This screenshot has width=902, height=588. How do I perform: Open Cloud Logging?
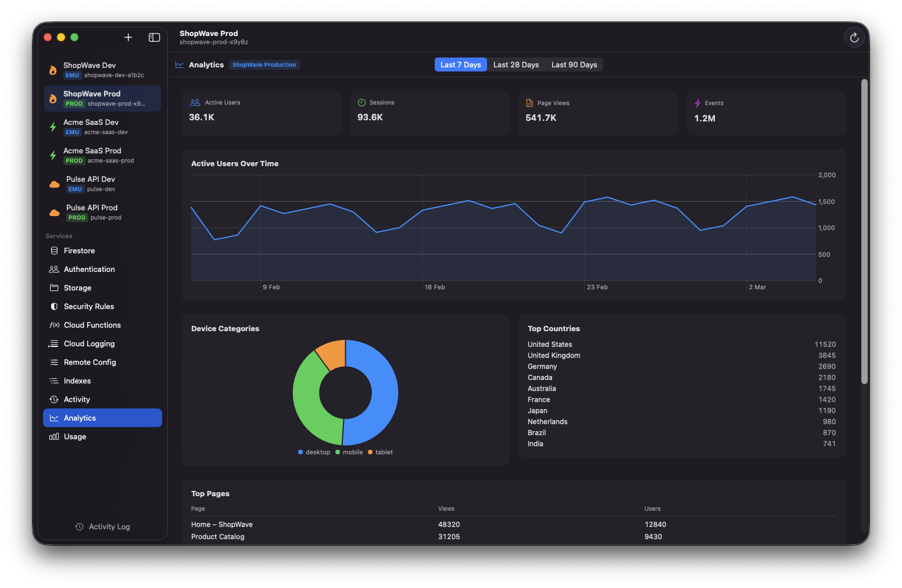pos(88,343)
